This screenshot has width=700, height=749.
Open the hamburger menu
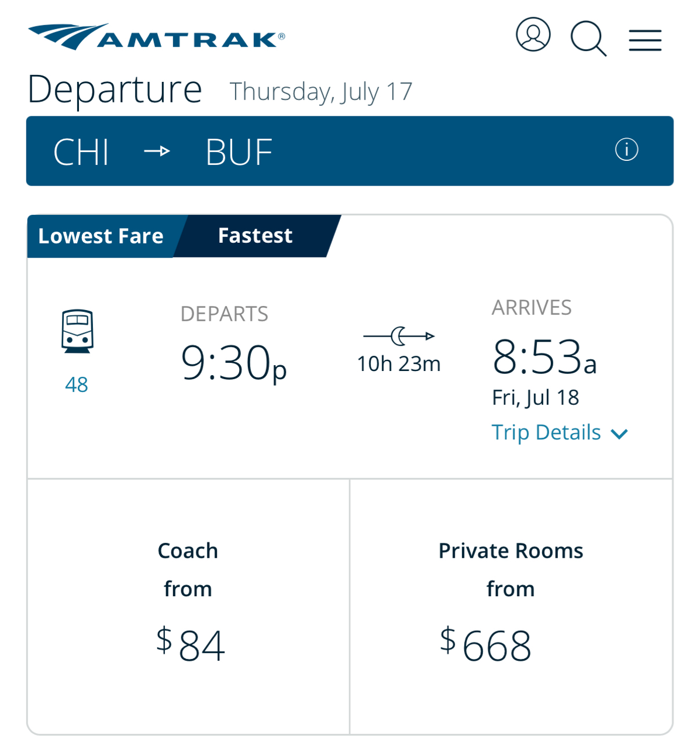[645, 40]
